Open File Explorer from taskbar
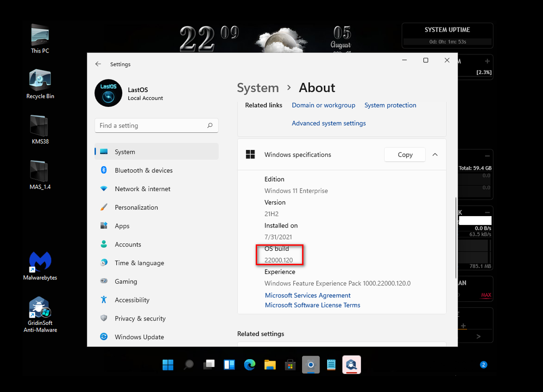This screenshot has height=392, width=543. click(270, 365)
